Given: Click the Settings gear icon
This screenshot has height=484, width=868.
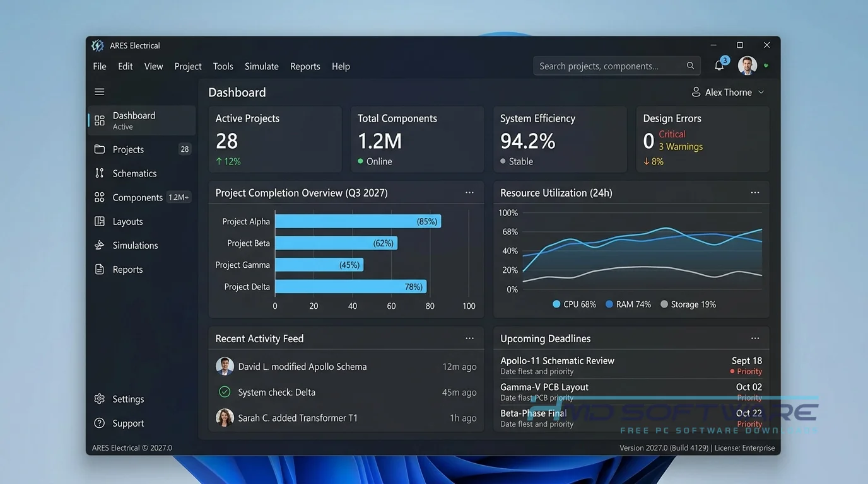Looking at the screenshot, I should 100,399.
